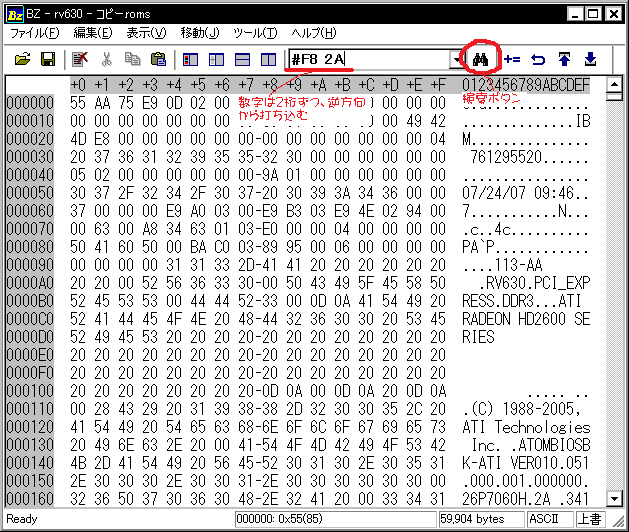Cut selection using the scissors icon
This screenshot has height=532, width=629.
click(106, 59)
